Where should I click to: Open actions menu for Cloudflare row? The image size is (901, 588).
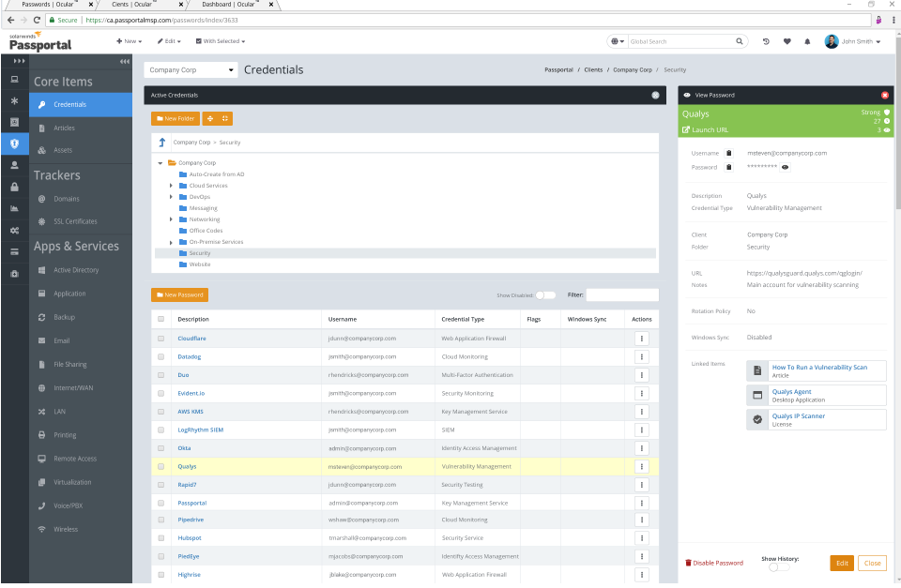tap(641, 339)
